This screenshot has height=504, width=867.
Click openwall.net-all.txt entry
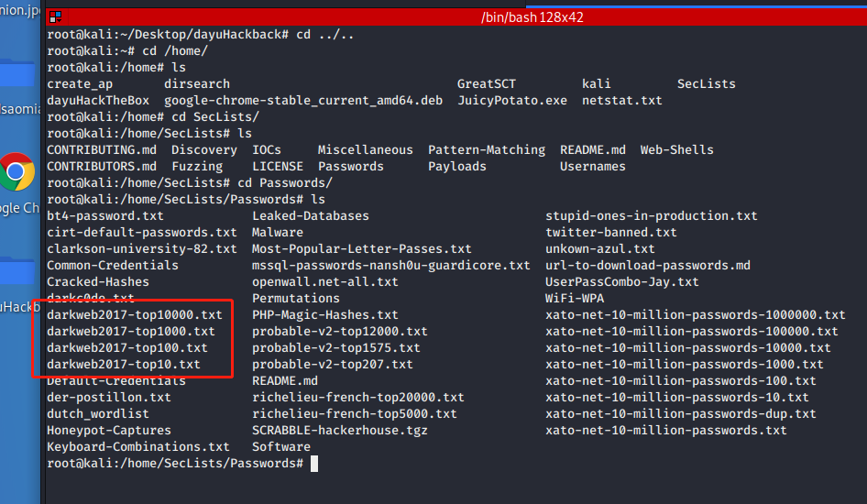325,282
